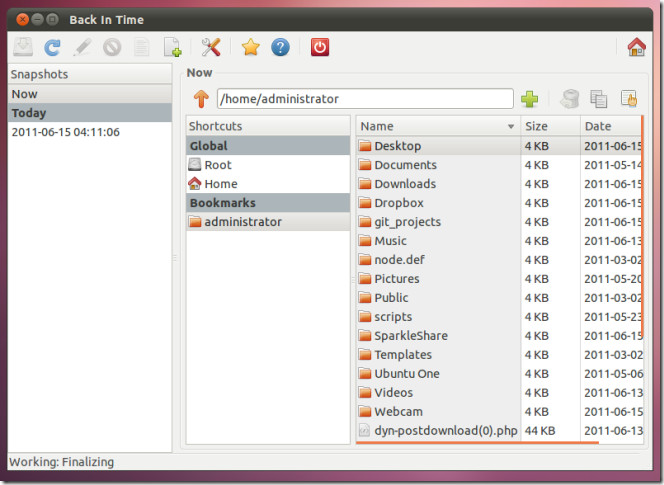Select the Now snapshot entry
Image resolution: width=664 pixels, height=485 pixels.
[x=90, y=94]
